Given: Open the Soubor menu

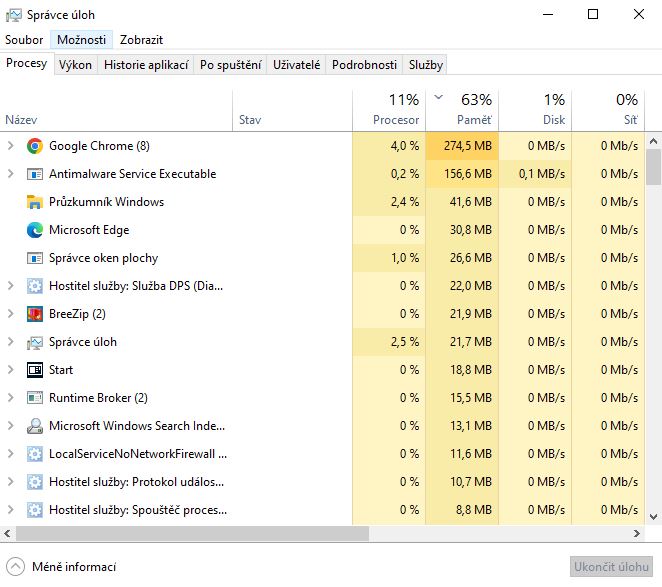Looking at the screenshot, I should coord(24,40).
